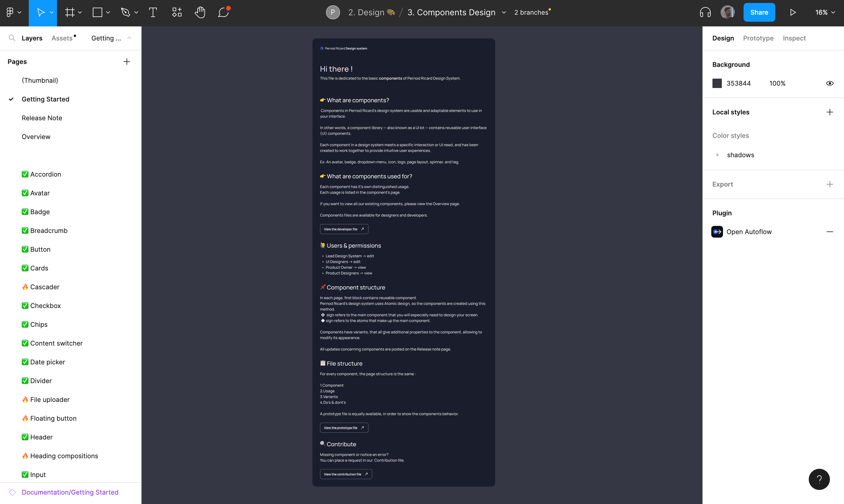Viewport: 844px width, 504px height.
Task: Expand the shadows color styles group
Action: [717, 155]
